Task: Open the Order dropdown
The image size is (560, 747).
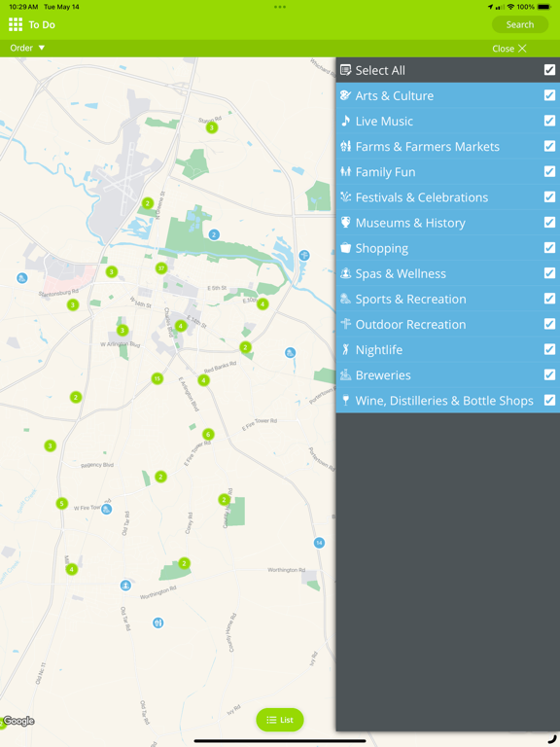Action: pyautogui.click(x=27, y=48)
